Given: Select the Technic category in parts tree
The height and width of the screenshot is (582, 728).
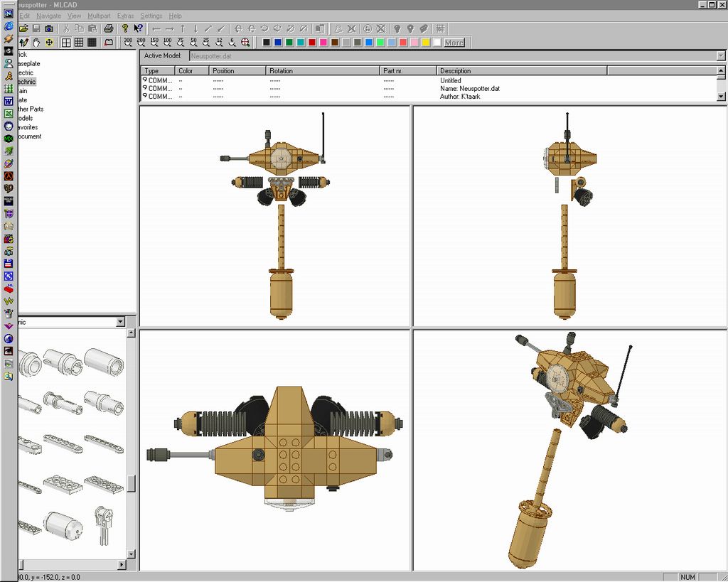Looking at the screenshot, I should click(x=26, y=82).
